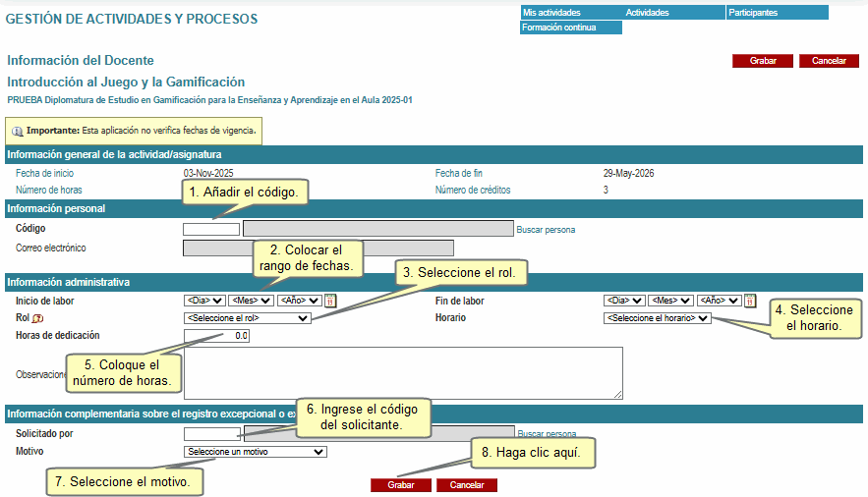
Task: Click the bottom Cancelar button
Action: pyautogui.click(x=467, y=485)
